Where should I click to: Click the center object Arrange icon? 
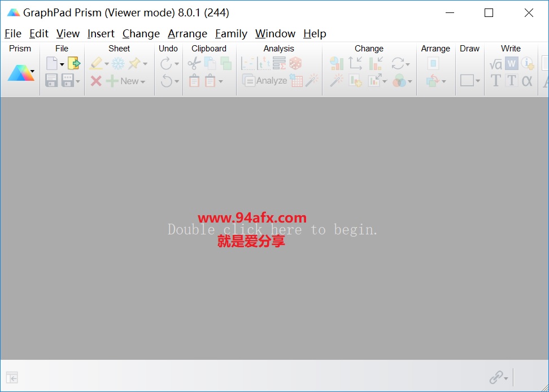(x=433, y=63)
